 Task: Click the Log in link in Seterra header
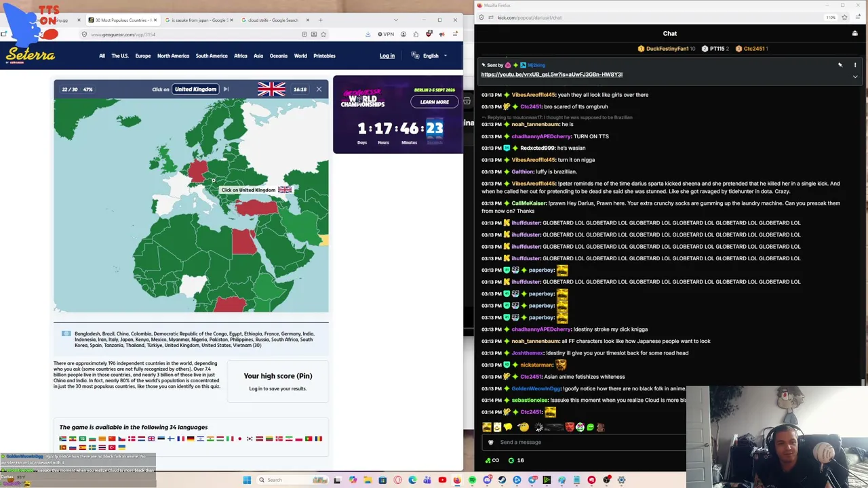click(387, 56)
